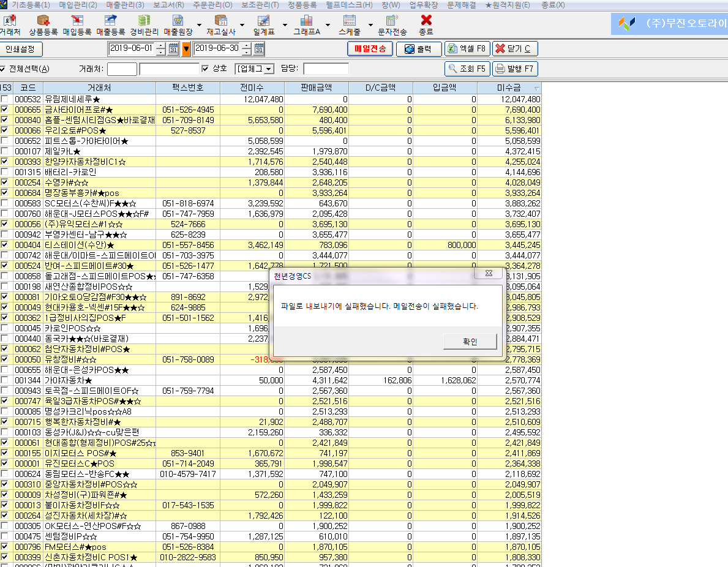728x567 pixels.
Task: Open the orange period dropdown between the dates
Action: 186,49
